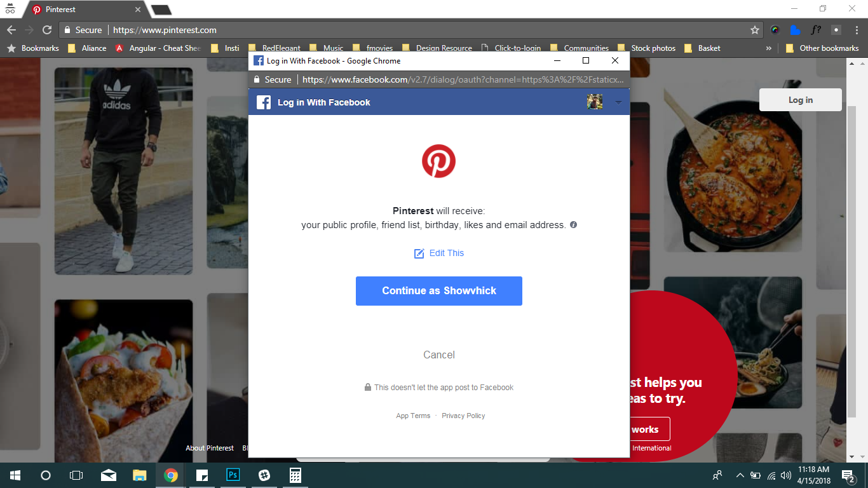Expand bookmarks overflow chevron
The width and height of the screenshot is (868, 488).
click(769, 48)
